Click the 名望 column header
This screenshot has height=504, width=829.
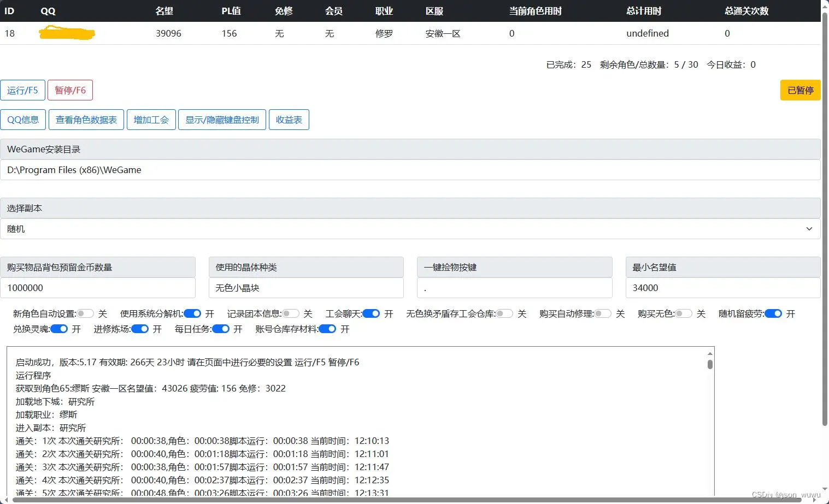[x=164, y=11]
